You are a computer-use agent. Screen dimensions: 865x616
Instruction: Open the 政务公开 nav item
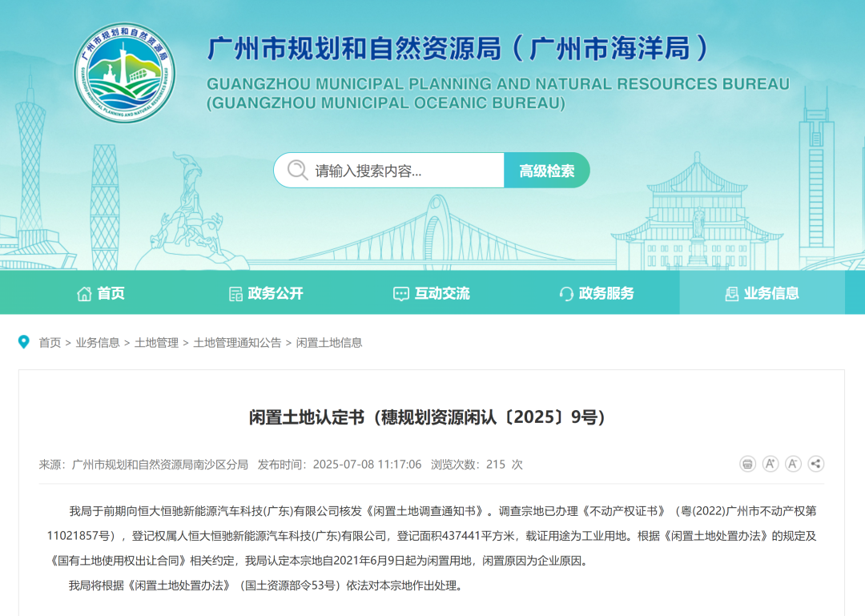(x=266, y=292)
